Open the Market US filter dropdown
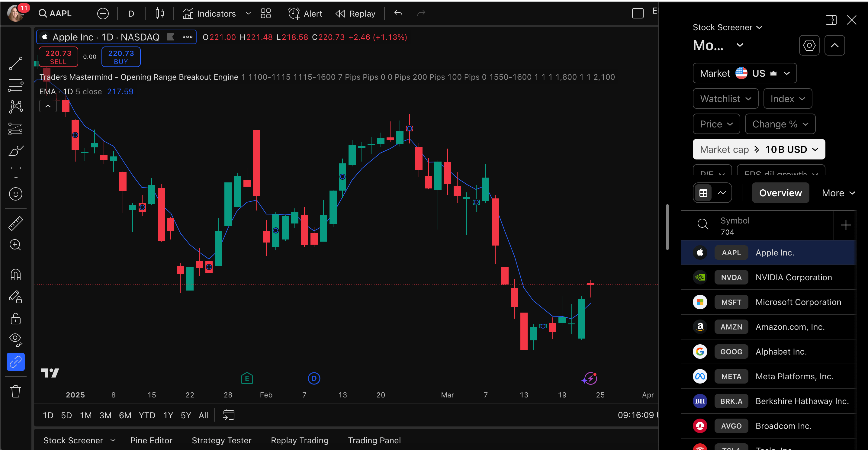 pyautogui.click(x=745, y=73)
